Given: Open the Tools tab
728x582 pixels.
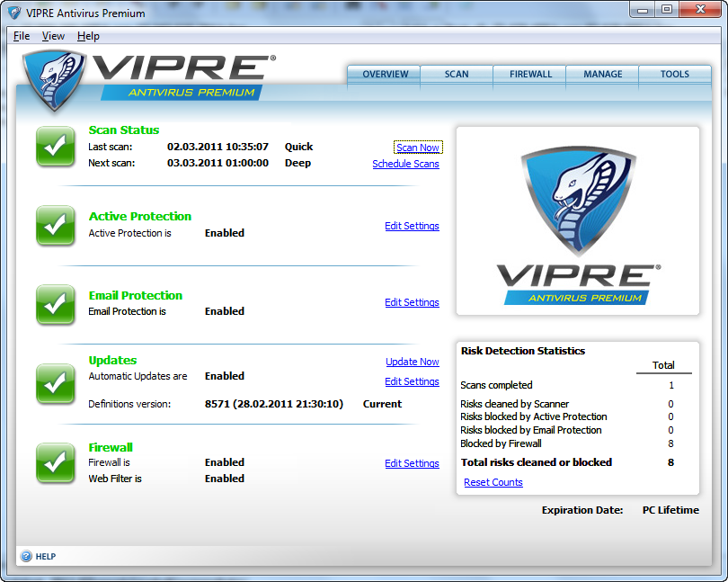Looking at the screenshot, I should [674, 75].
